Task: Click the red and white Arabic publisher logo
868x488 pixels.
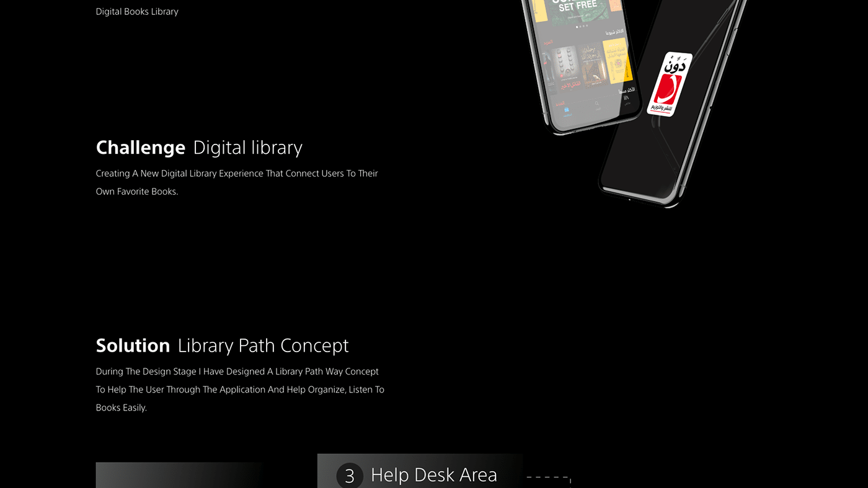Action: (x=669, y=84)
